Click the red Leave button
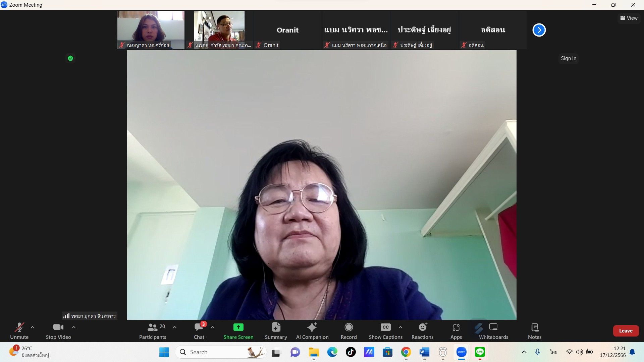This screenshot has height=362, width=644. 626,331
